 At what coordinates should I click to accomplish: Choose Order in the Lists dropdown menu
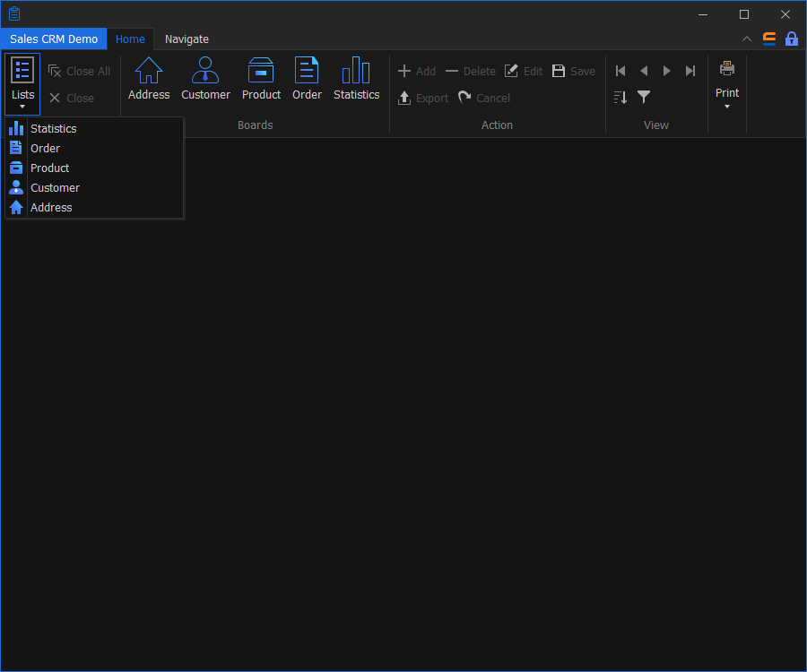pos(94,148)
